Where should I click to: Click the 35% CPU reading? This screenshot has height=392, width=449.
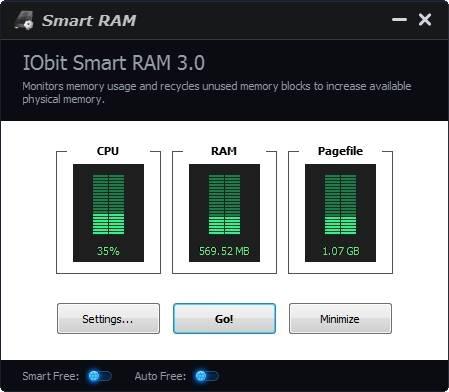(x=108, y=251)
